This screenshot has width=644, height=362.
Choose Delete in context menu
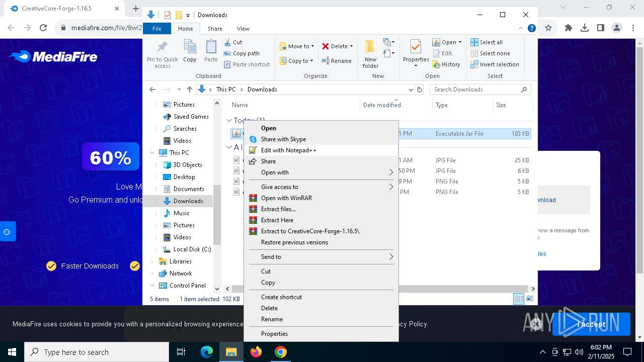point(321,308)
